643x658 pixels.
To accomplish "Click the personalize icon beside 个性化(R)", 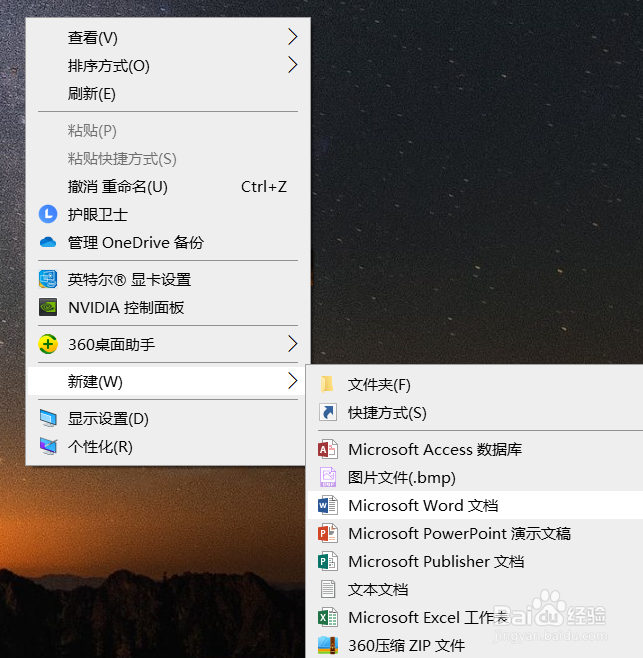I will pyautogui.click(x=48, y=446).
